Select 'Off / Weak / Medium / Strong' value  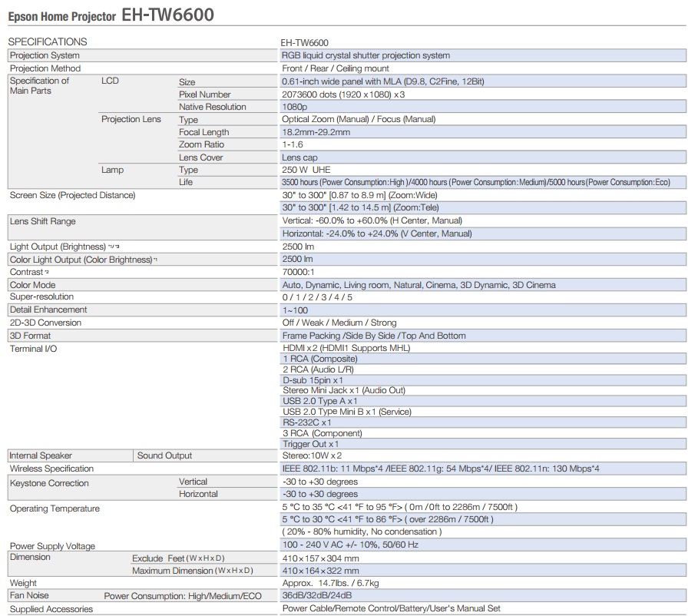point(339,323)
